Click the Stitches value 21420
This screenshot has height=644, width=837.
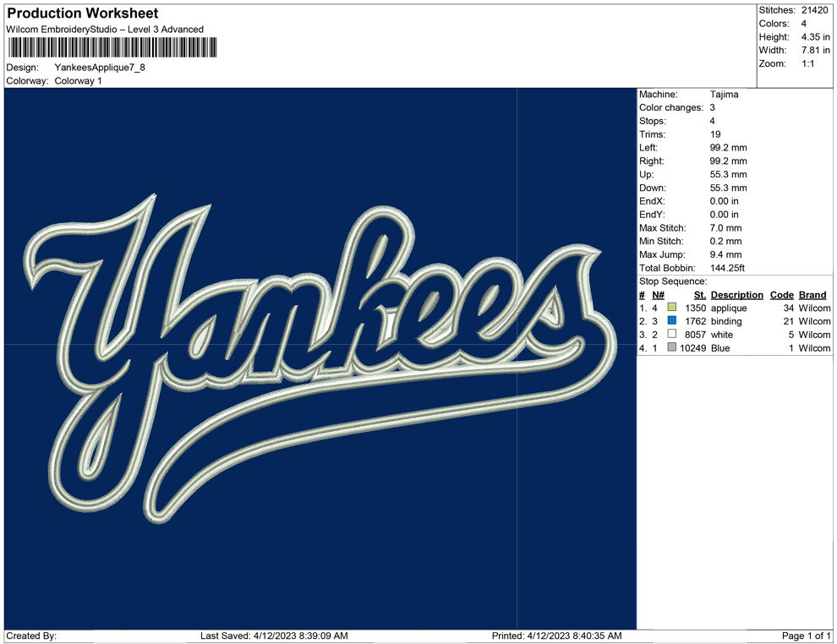[814, 10]
